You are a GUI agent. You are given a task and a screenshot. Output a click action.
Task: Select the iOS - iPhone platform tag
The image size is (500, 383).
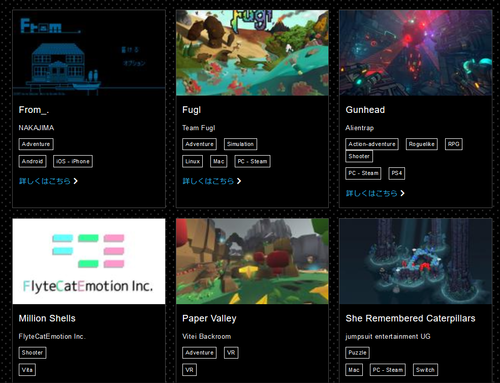click(x=73, y=161)
